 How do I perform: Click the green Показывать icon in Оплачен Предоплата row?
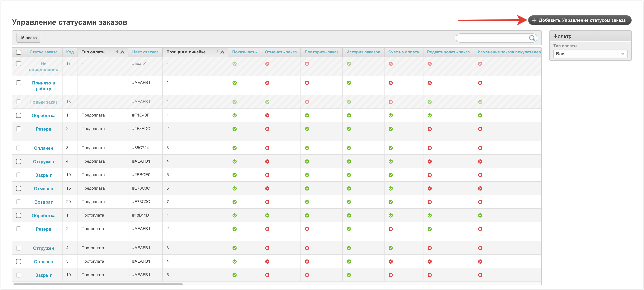tap(235, 148)
